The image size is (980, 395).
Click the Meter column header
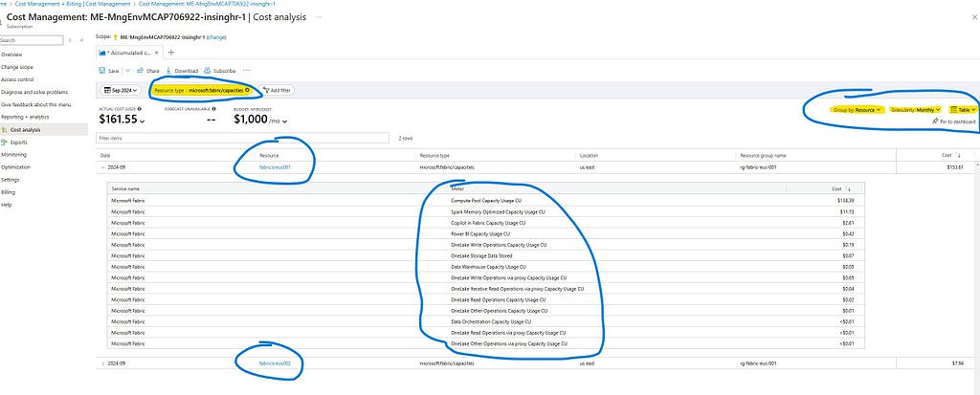tap(457, 188)
